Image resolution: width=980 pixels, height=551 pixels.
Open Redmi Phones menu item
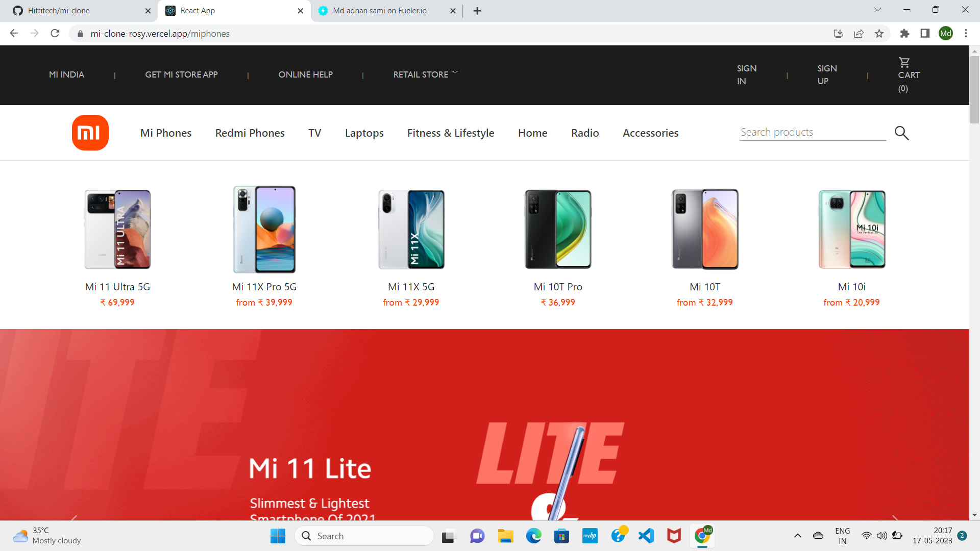coord(250,133)
